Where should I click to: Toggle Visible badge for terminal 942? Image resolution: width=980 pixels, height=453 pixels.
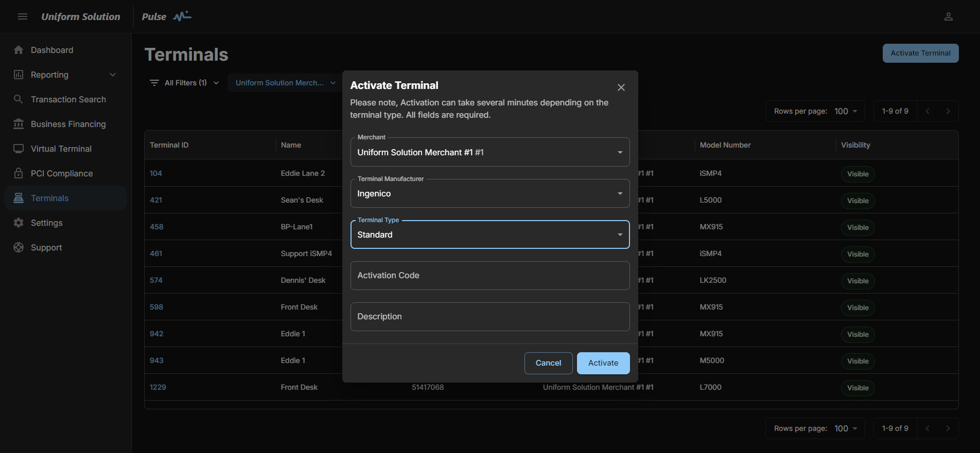point(858,334)
